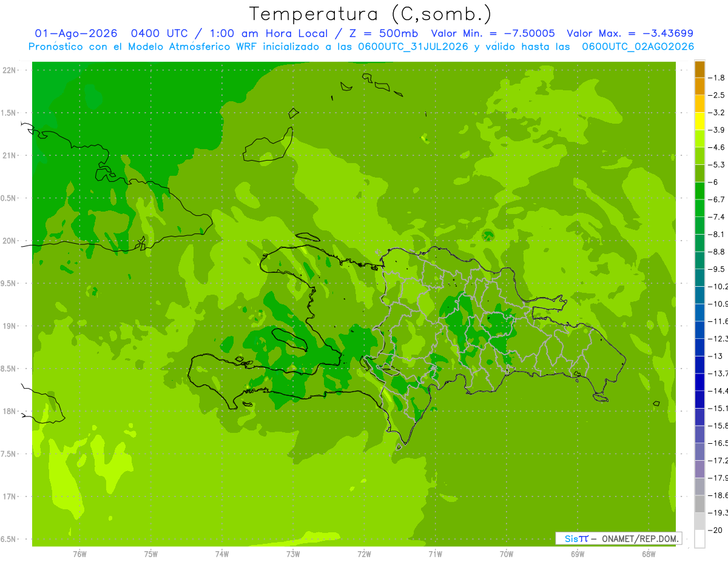Screen dimensions: 728x562
Task: Click the '73W' longitude axis label
Action: [292, 554]
